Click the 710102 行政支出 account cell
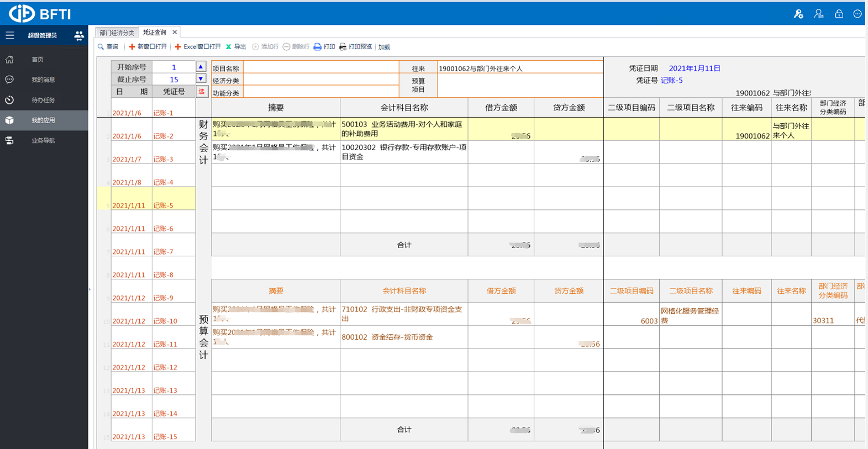 pyautogui.click(x=404, y=314)
